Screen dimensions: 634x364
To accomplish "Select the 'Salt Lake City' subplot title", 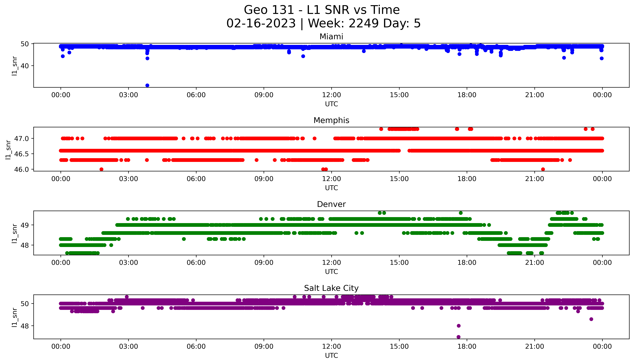I will point(331,288).
